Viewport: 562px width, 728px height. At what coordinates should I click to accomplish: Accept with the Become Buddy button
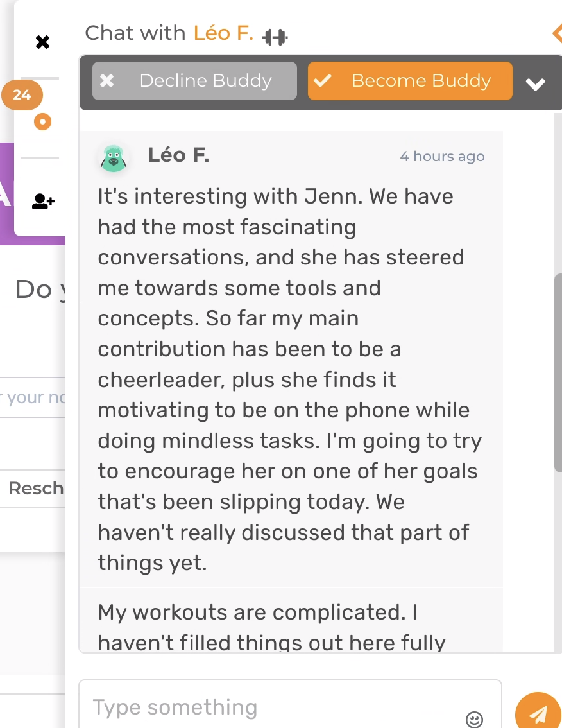tap(410, 81)
